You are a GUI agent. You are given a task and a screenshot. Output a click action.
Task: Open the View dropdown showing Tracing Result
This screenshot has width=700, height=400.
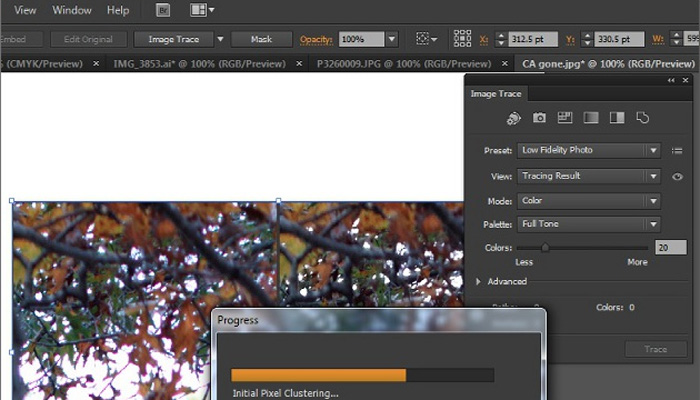click(x=589, y=176)
